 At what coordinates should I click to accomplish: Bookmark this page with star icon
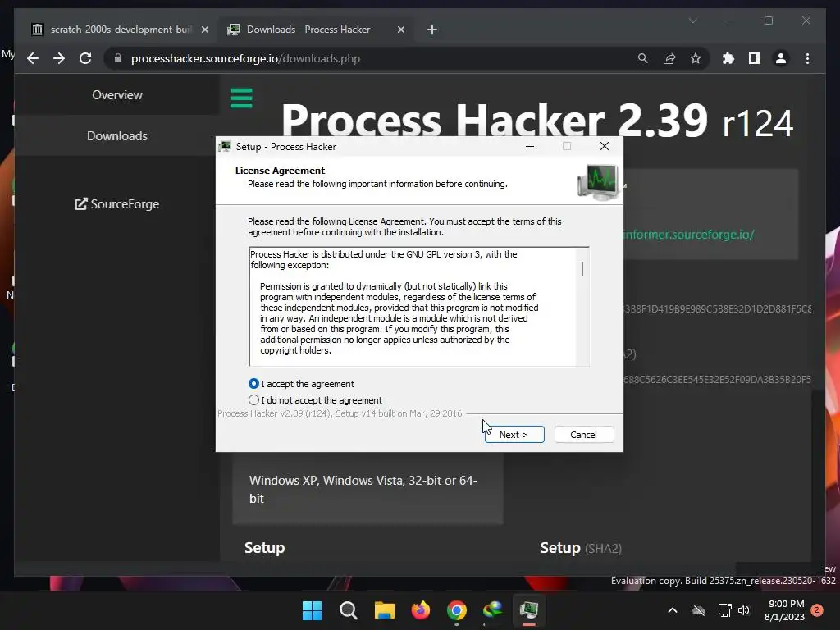tap(696, 58)
